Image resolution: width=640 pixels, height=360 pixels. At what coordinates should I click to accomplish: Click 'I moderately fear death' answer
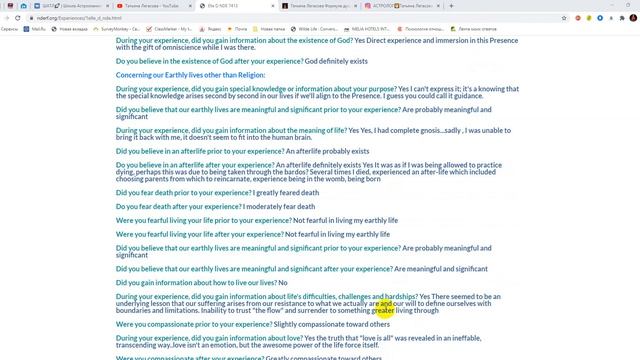(279, 207)
